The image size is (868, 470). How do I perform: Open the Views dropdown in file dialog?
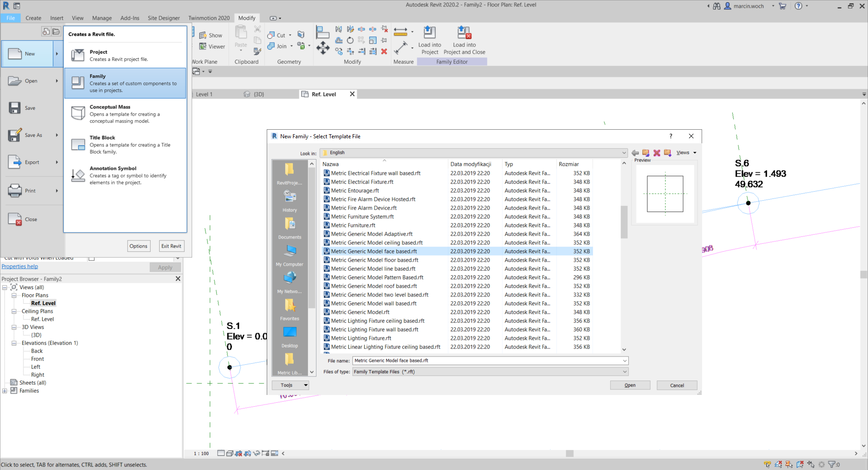point(686,153)
